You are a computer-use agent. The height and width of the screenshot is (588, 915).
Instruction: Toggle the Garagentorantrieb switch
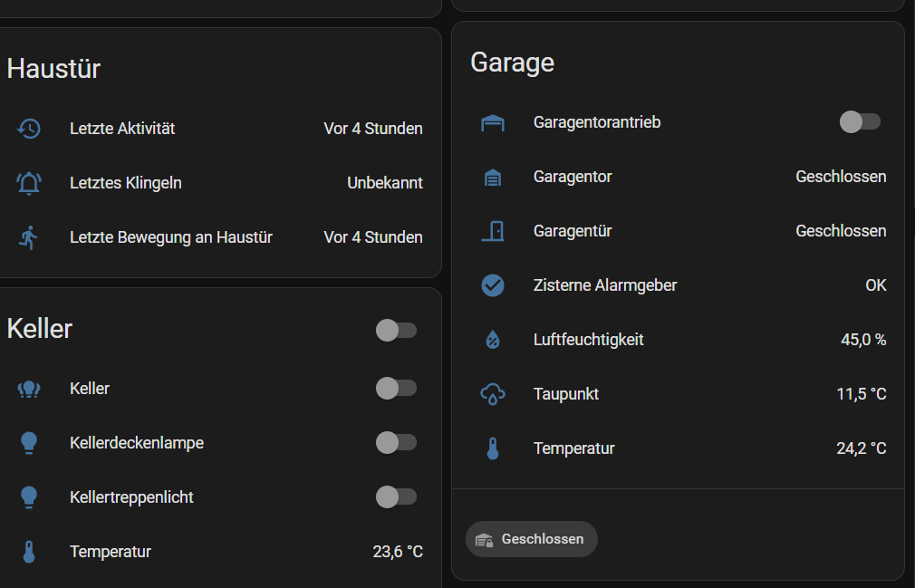tap(859, 122)
